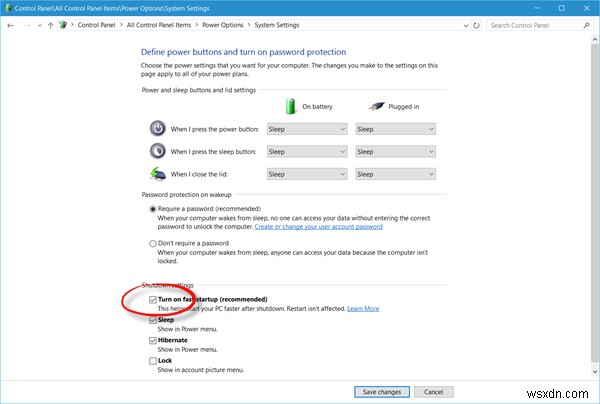The image size is (600, 404).
Task: Open breadcrumb chevron after Control Panel
Action: tap(121, 25)
